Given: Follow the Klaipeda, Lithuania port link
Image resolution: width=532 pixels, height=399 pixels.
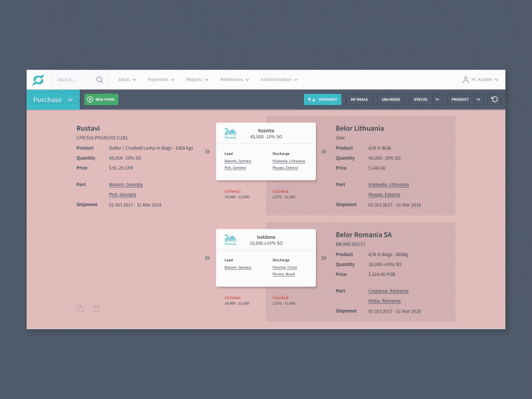Looking at the screenshot, I should [388, 185].
